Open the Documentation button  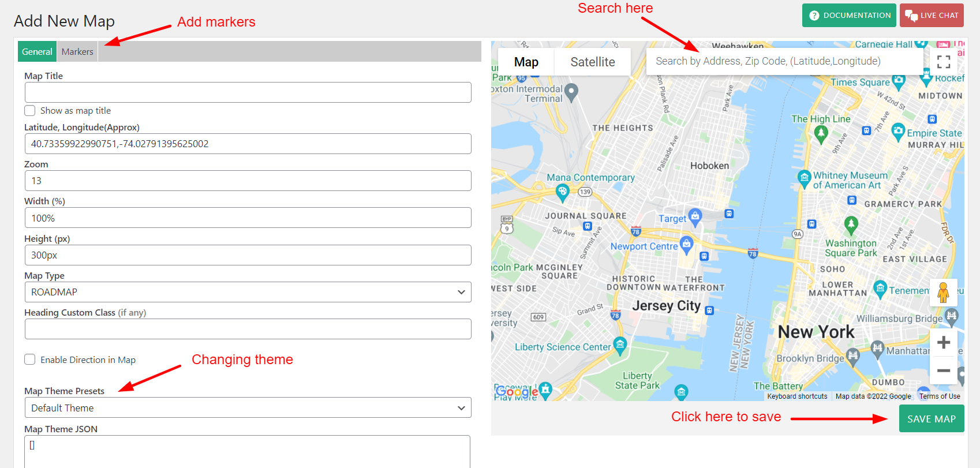click(x=849, y=15)
